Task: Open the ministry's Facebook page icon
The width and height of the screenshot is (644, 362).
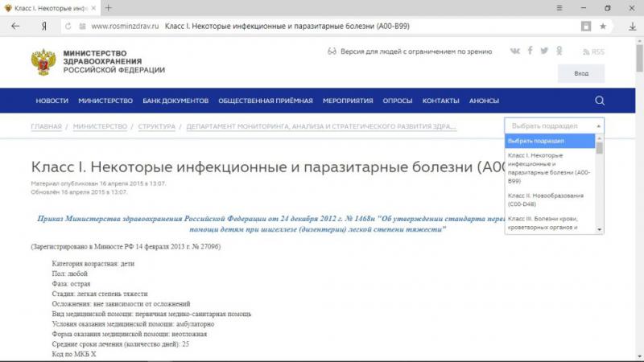Action: pyautogui.click(x=530, y=51)
